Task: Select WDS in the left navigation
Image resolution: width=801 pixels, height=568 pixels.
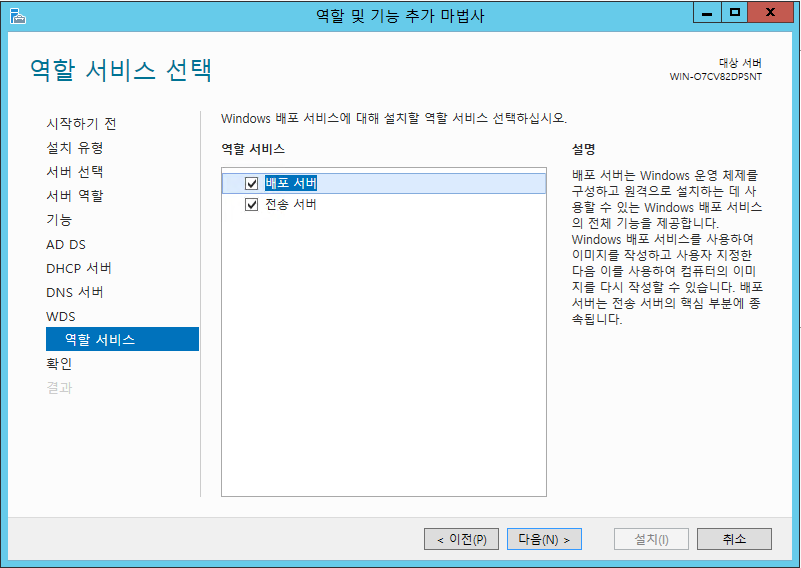Action: tap(60, 316)
